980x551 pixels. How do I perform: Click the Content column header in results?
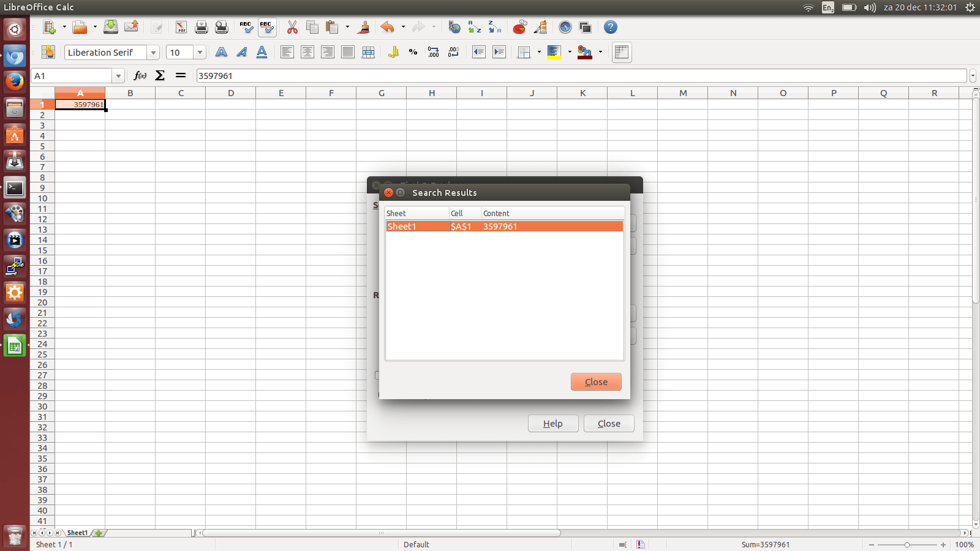click(x=496, y=214)
